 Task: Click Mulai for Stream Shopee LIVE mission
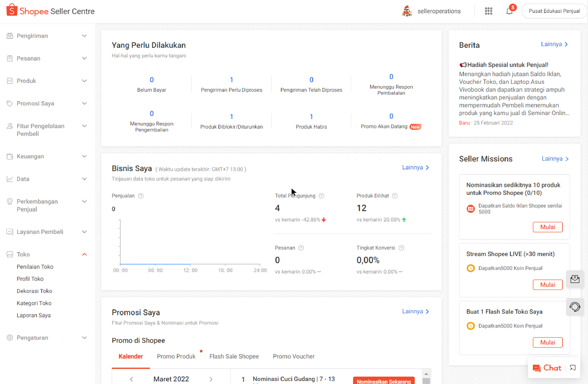[x=547, y=285]
